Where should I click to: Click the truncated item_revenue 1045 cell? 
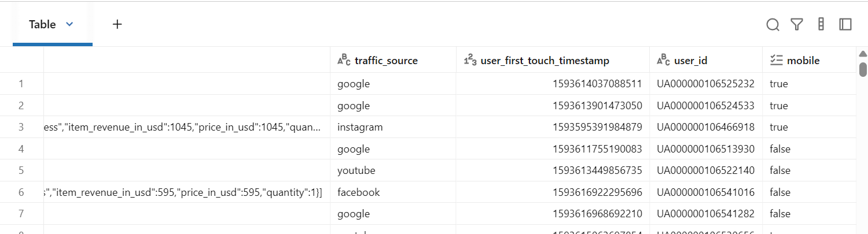(186, 127)
